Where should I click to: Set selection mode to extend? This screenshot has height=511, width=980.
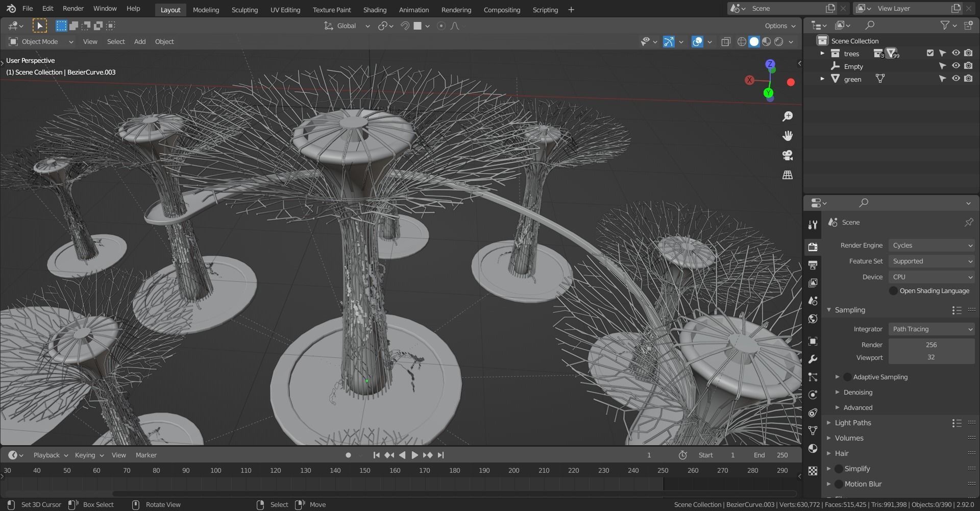click(73, 26)
